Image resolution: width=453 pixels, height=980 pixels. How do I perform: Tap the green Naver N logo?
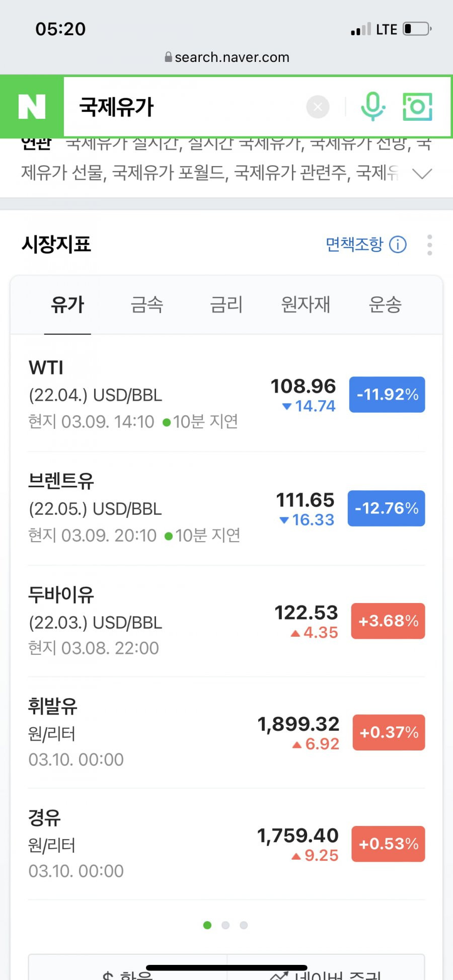[32, 107]
